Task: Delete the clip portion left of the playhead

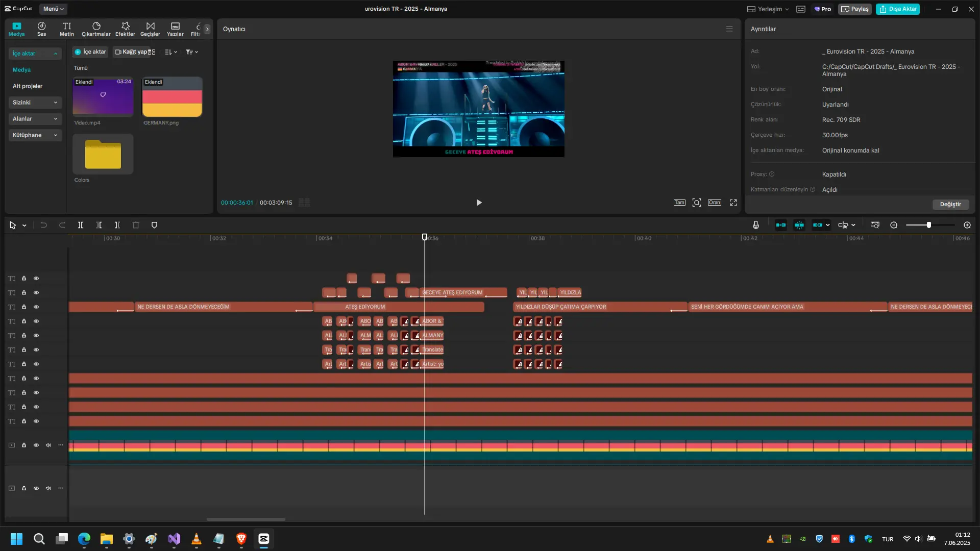Action: coord(99,225)
